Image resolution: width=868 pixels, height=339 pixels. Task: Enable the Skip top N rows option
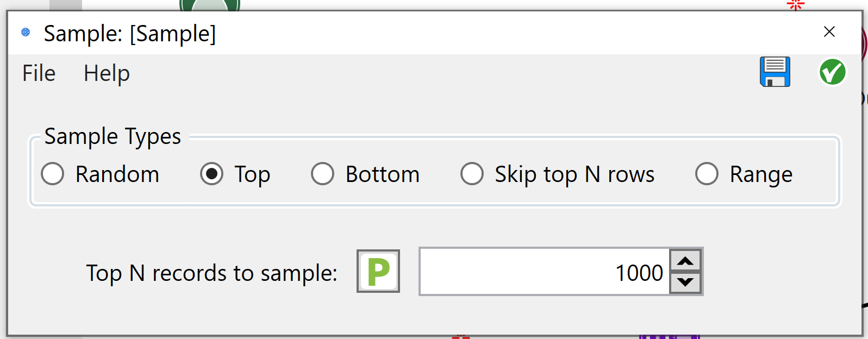click(x=472, y=174)
